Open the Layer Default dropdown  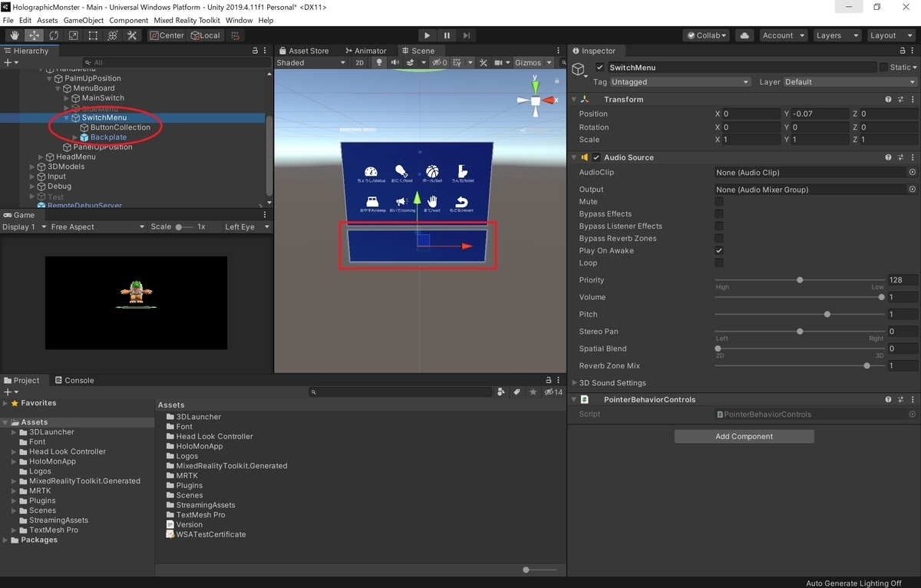(x=850, y=82)
